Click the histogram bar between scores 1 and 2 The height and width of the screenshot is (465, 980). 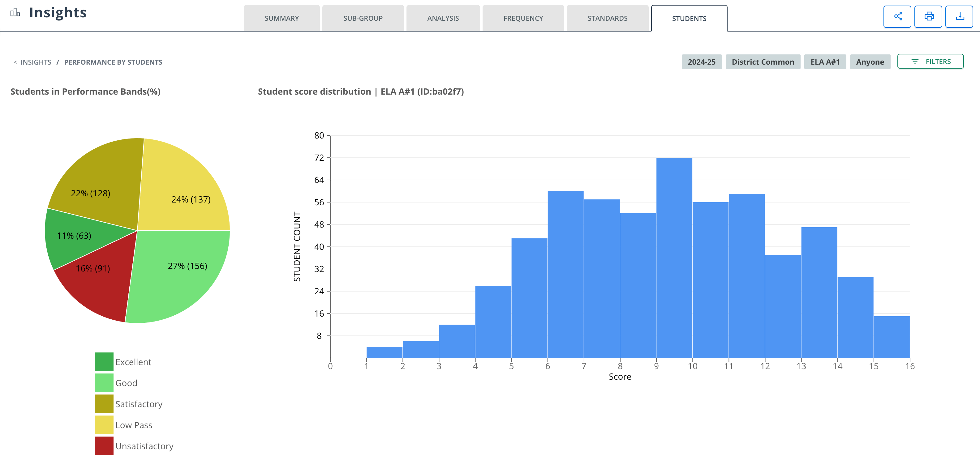[x=384, y=352]
